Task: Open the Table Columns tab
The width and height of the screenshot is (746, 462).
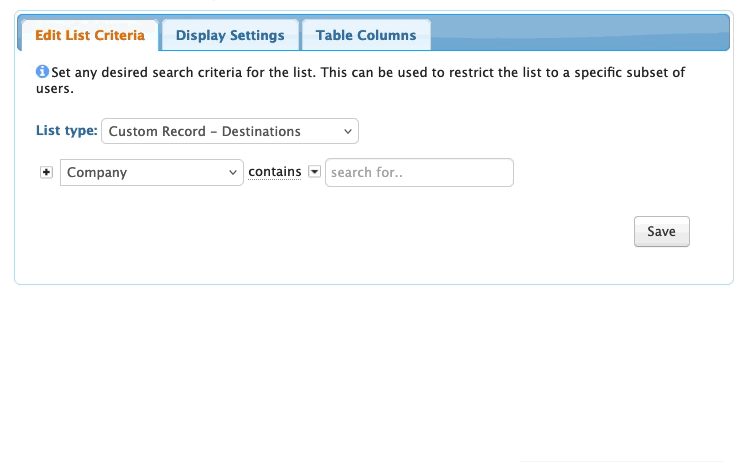Action: tap(366, 35)
